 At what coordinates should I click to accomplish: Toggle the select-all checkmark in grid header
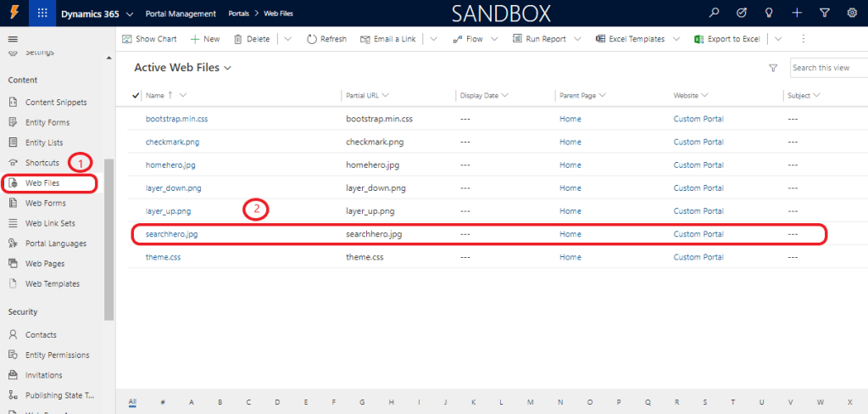[x=136, y=96]
